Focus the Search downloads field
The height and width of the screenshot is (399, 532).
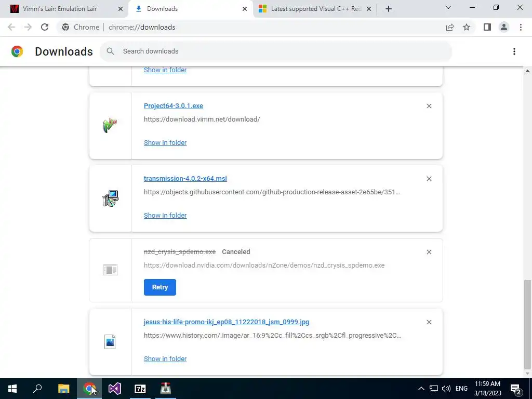pos(276,51)
